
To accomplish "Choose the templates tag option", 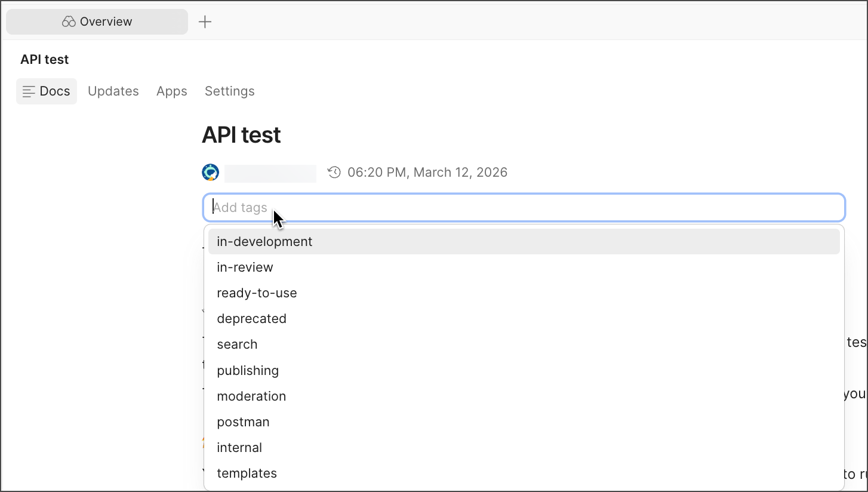I will 247,473.
